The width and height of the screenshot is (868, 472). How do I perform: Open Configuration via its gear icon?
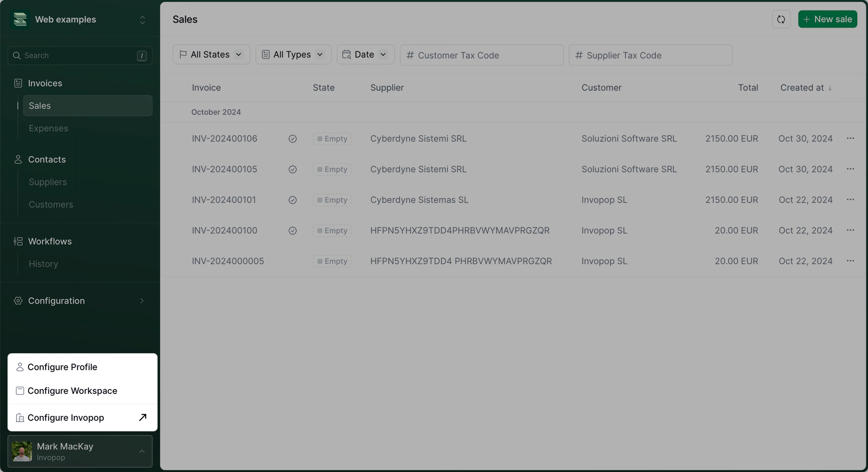[x=18, y=301]
